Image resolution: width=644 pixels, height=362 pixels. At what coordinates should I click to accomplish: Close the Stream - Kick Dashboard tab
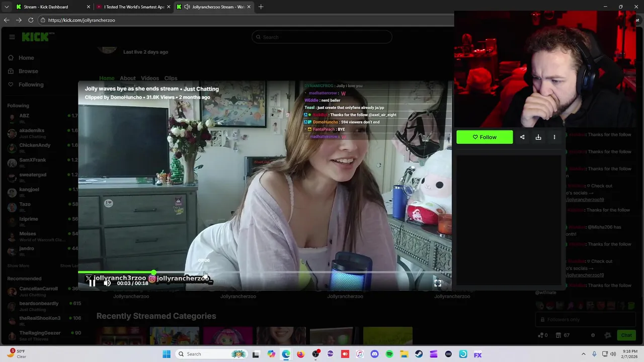coord(89,7)
